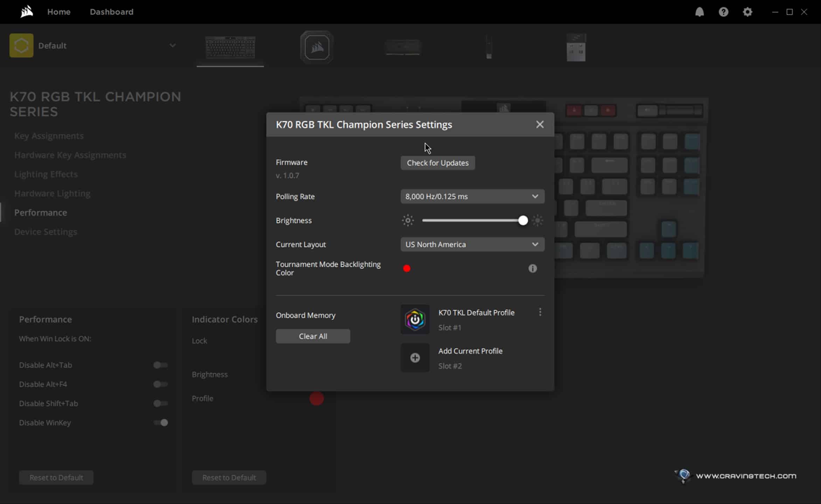
Task: Open the help question mark icon
Action: click(x=723, y=12)
